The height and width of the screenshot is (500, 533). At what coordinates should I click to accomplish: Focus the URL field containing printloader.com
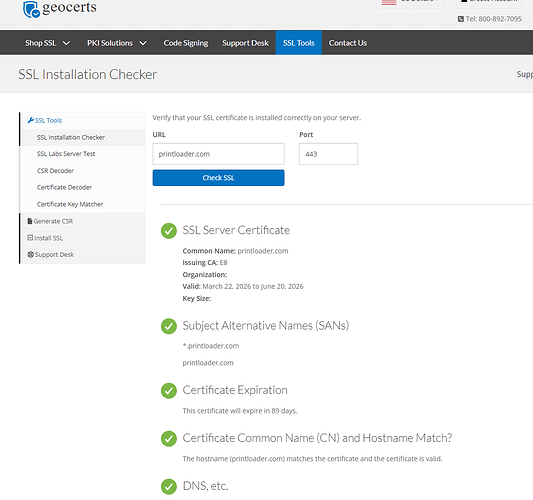tap(219, 154)
